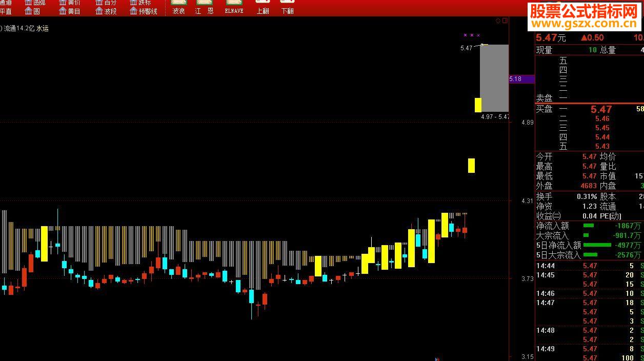Click the 下翻 page-down button
Screen dimensions: 644x361
[x=288, y=7]
